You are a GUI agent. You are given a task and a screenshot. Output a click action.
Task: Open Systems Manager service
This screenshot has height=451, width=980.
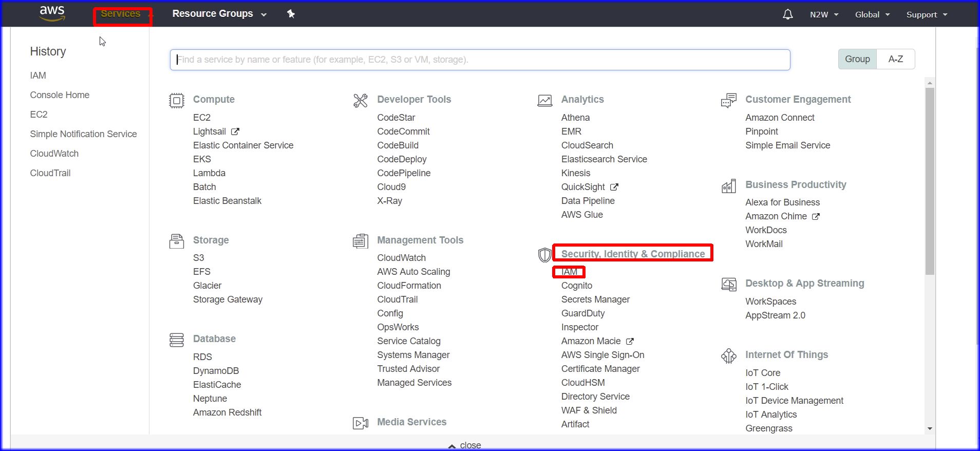(x=413, y=355)
